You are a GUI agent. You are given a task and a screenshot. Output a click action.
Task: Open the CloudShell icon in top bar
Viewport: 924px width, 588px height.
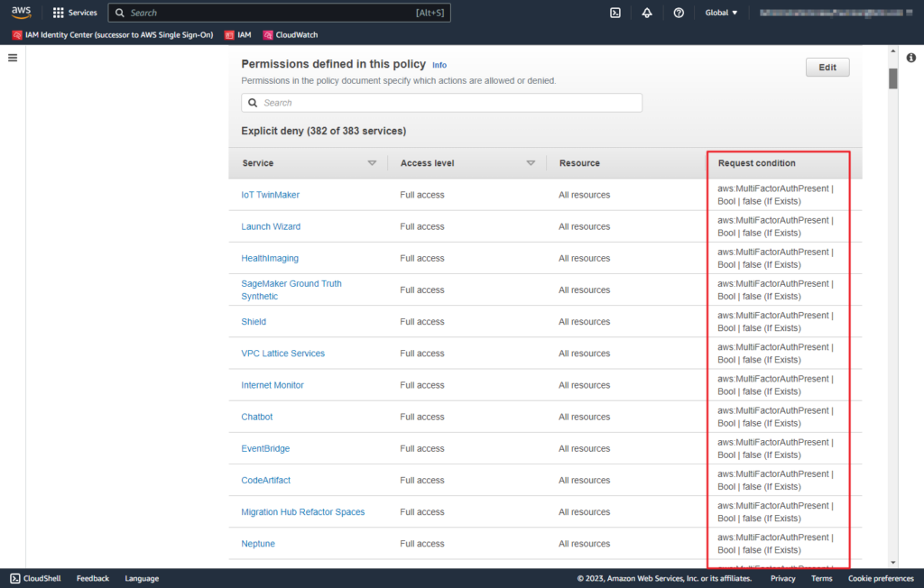tap(615, 13)
